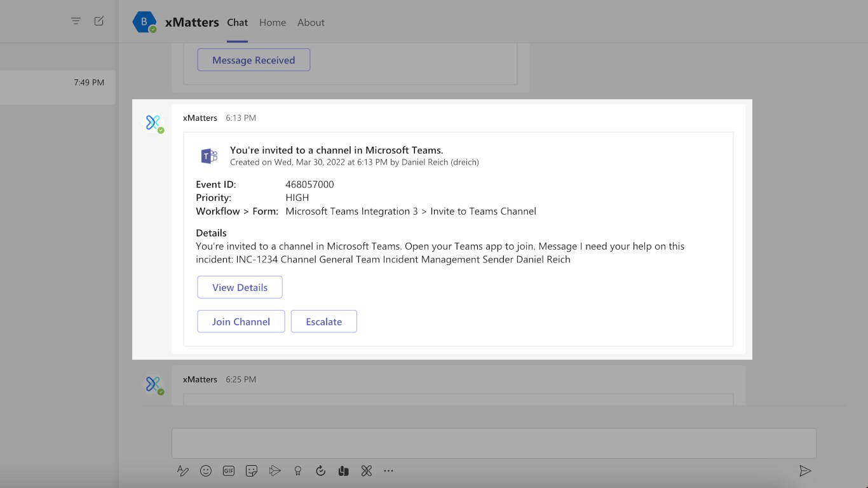Click sender name xMatters on 6:13 PM message
Image resolution: width=868 pixels, height=488 pixels.
(x=200, y=118)
